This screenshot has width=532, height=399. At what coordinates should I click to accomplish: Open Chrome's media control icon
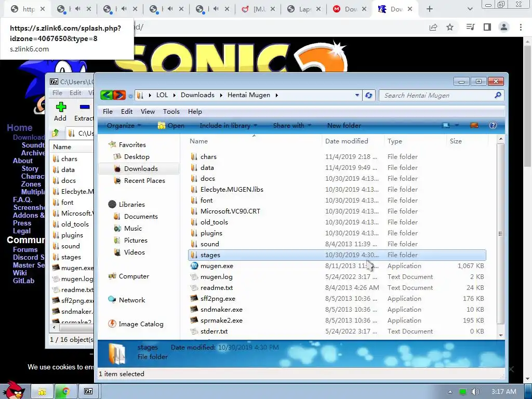[471, 27]
